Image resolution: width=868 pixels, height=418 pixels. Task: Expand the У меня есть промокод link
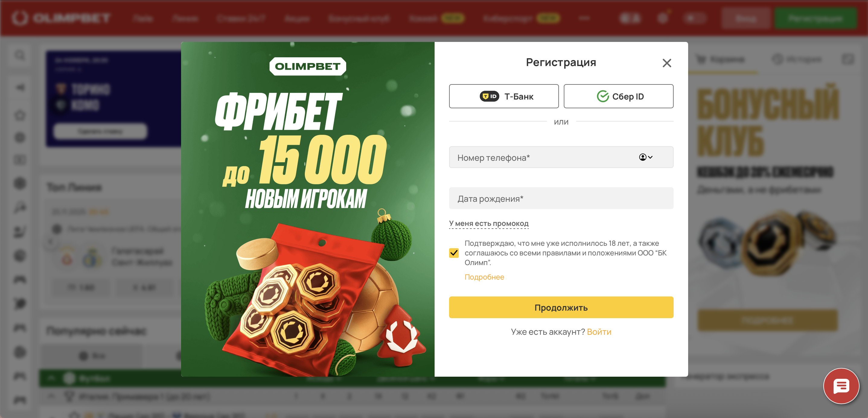(x=489, y=223)
